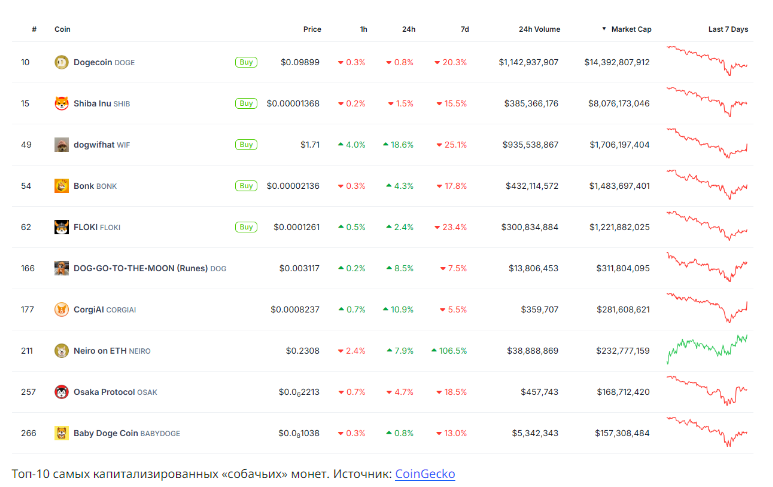Viewport: 773px width, 487px height.
Task: Click the Shiba Inu coin logo icon
Action: 61,104
